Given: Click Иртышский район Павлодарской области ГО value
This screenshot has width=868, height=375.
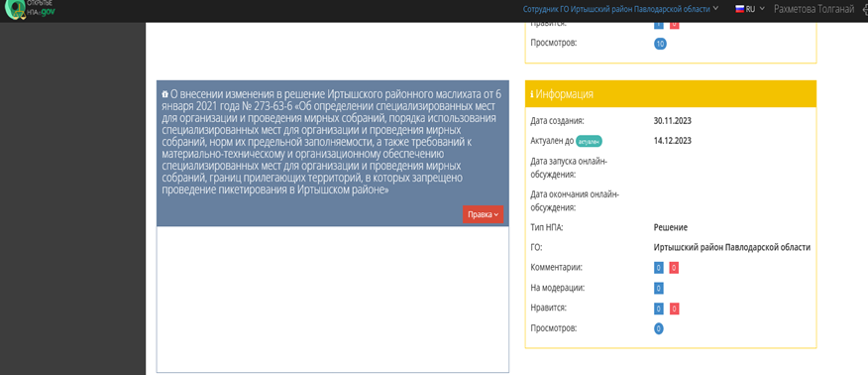Looking at the screenshot, I should pos(732,248).
